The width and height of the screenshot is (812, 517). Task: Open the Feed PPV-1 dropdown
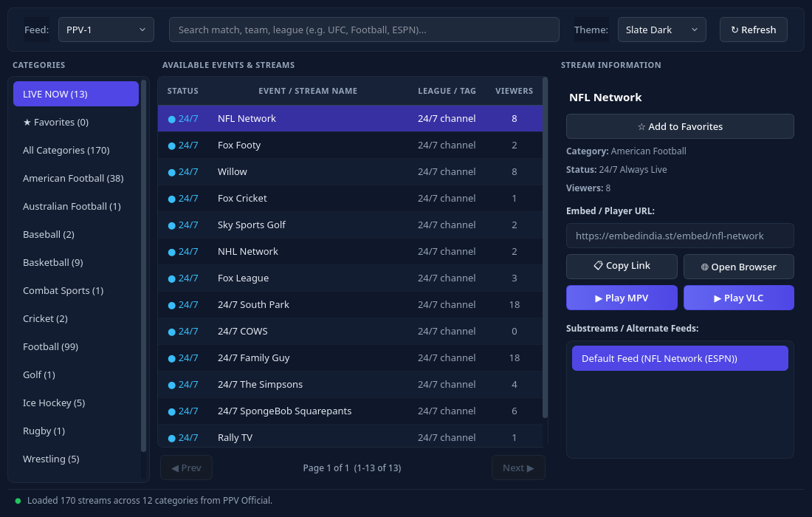click(x=106, y=30)
